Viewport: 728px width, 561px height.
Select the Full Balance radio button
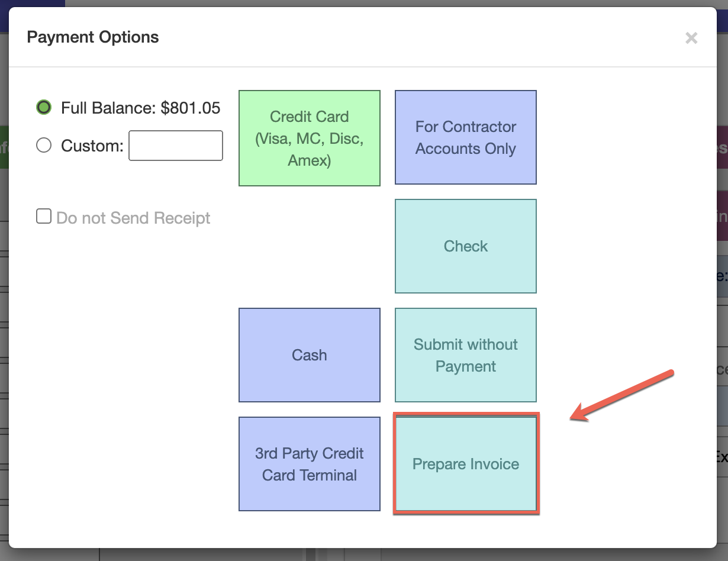(x=44, y=108)
